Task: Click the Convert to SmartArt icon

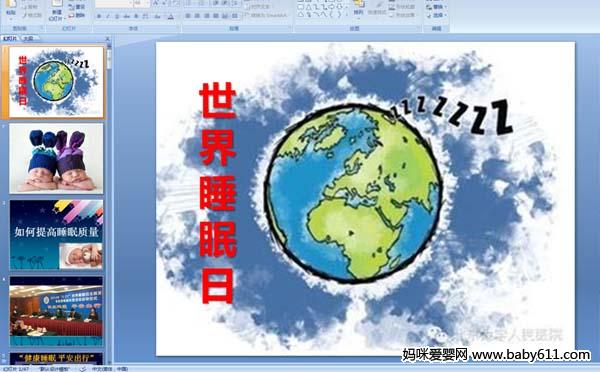Action: pyautogui.click(x=266, y=16)
